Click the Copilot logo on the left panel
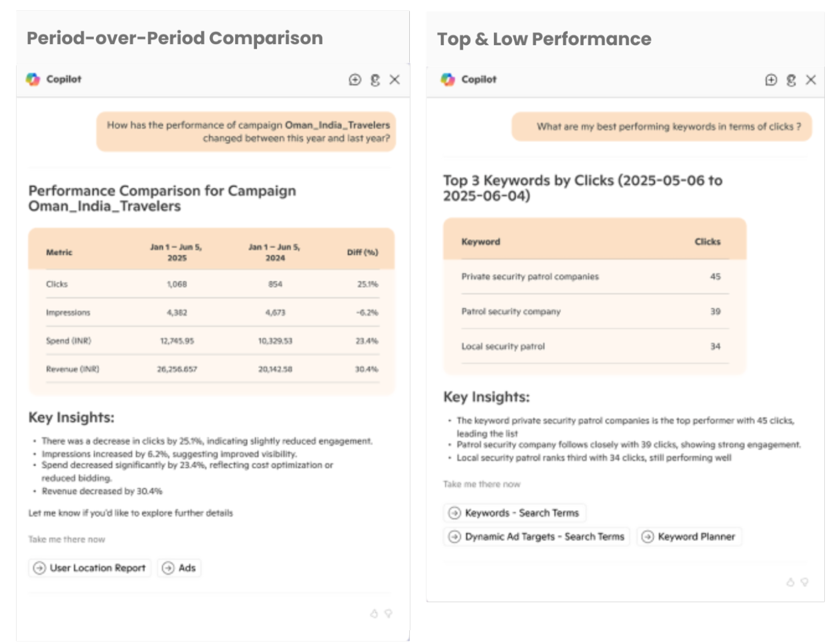 33,79
